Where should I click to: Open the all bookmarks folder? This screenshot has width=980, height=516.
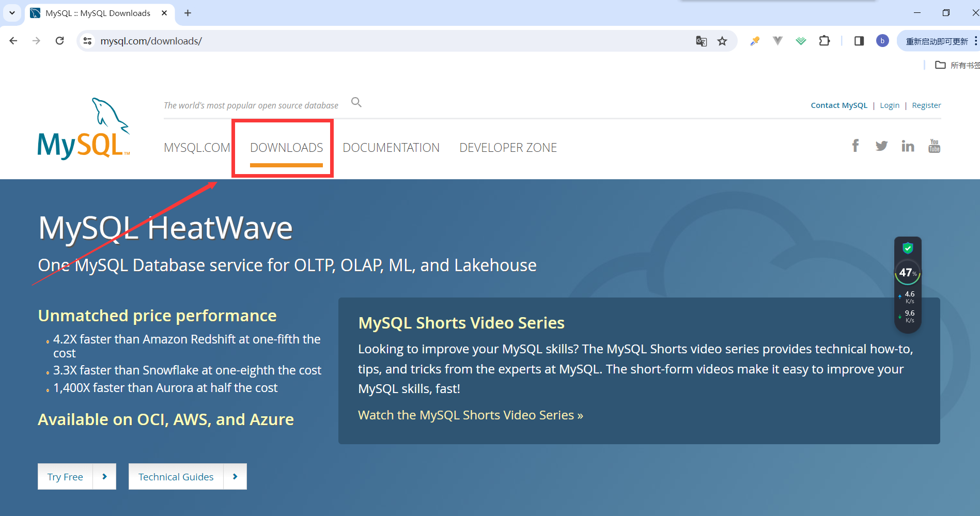(957, 65)
